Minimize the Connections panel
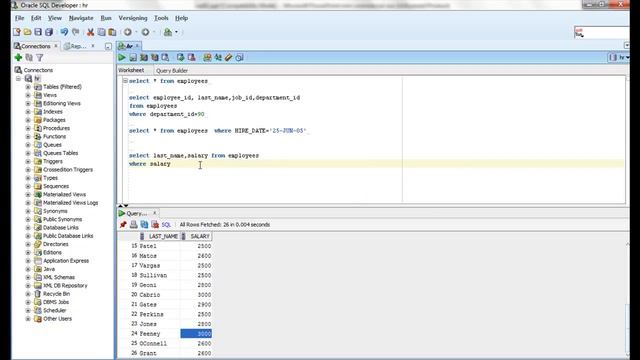The image size is (640, 360). click(x=108, y=47)
